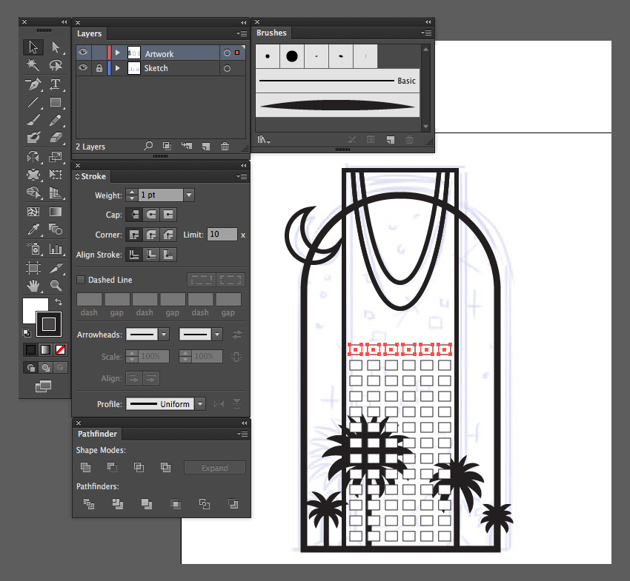Select the Selection tool arrow

pyautogui.click(x=33, y=47)
